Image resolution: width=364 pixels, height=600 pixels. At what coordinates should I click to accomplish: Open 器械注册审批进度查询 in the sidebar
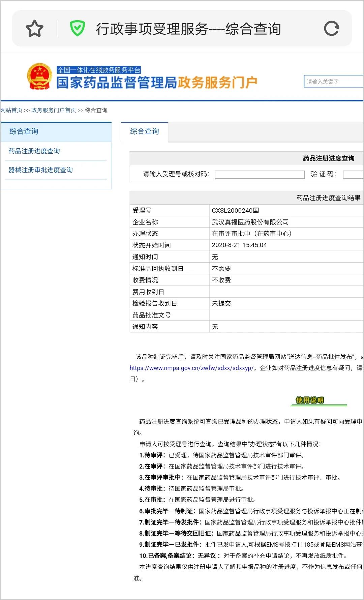41,170
